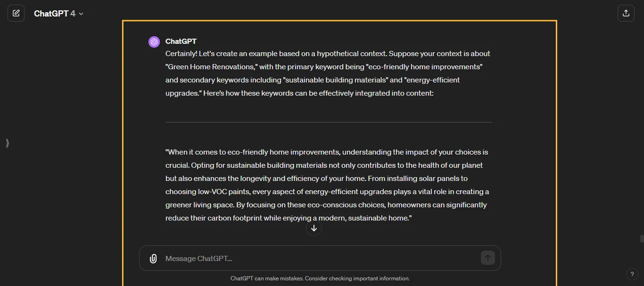The image size is (644, 286).
Task: Send the message via the upward arrow icon
Action: (x=487, y=258)
